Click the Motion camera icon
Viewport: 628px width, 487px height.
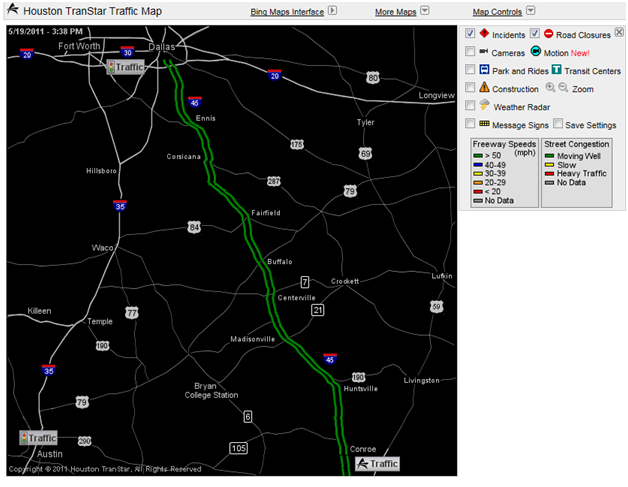[535, 51]
